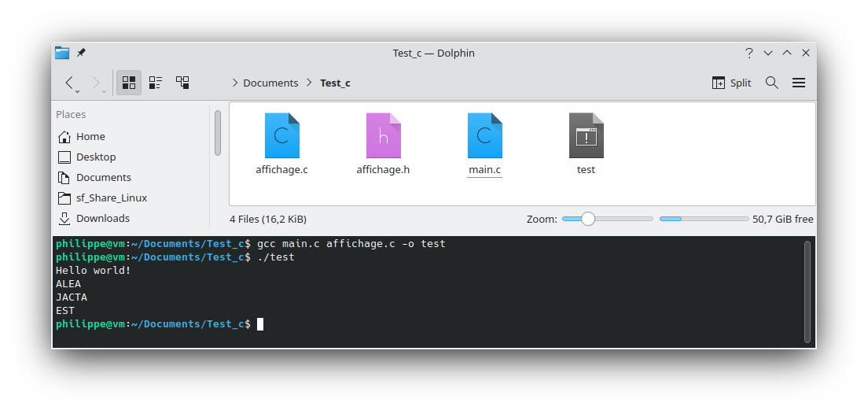Viewport: 868px width, 410px height.
Task: Go back using the back arrow
Action: click(69, 82)
